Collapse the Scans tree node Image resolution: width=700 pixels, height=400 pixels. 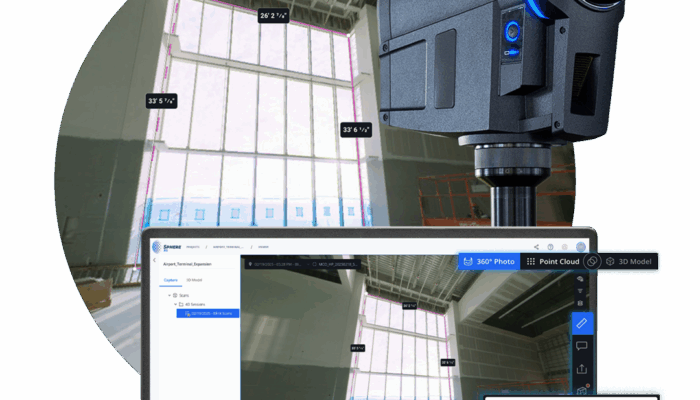pyautogui.click(x=169, y=295)
